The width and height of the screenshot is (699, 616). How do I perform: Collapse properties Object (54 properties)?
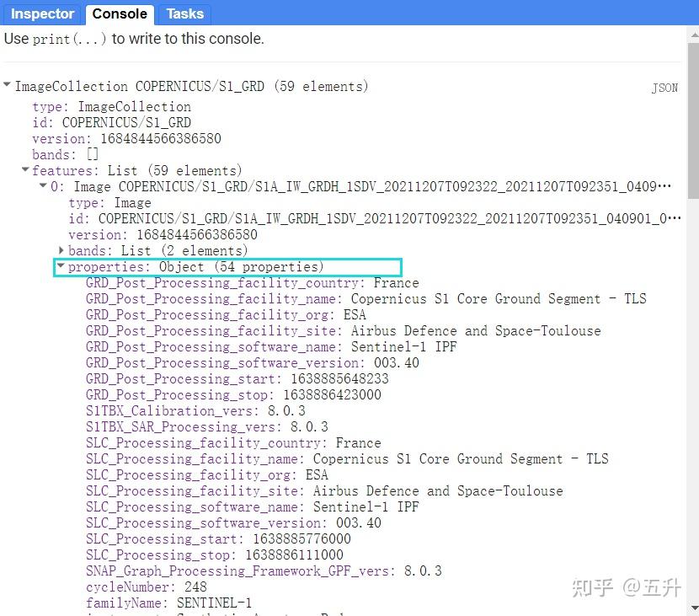click(61, 265)
